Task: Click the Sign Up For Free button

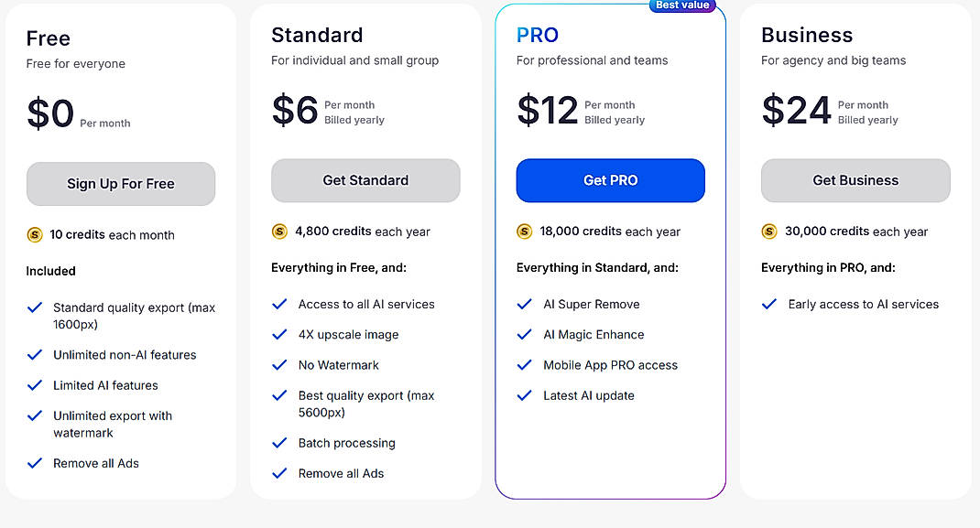Action: 120,183
